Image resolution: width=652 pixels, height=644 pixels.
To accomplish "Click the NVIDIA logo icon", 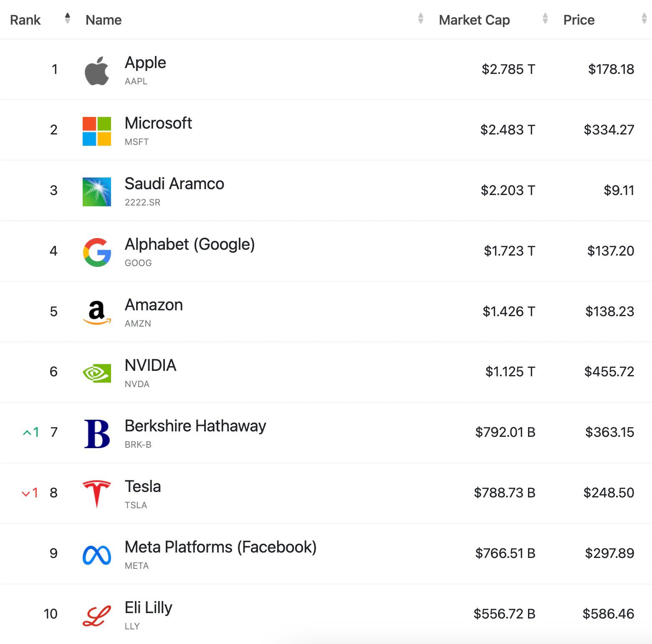I will coord(97,373).
